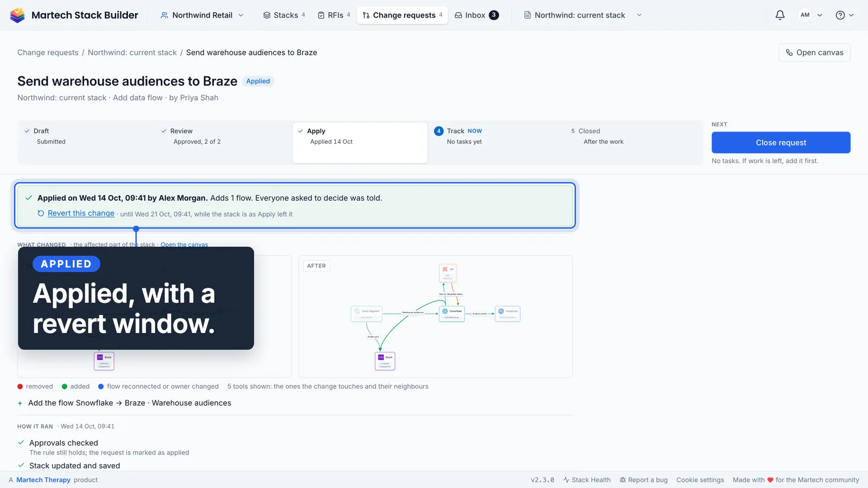
Task: Click the Stack Health footer link
Action: pos(587,480)
